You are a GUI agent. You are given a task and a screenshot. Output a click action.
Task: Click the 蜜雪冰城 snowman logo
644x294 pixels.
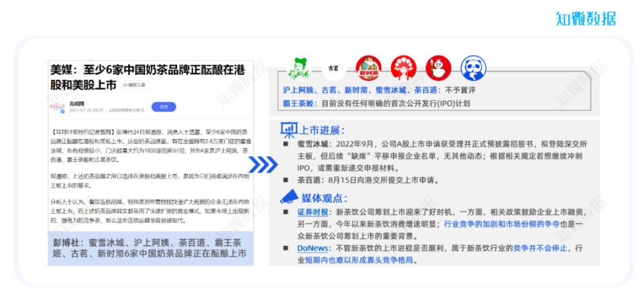[439, 68]
